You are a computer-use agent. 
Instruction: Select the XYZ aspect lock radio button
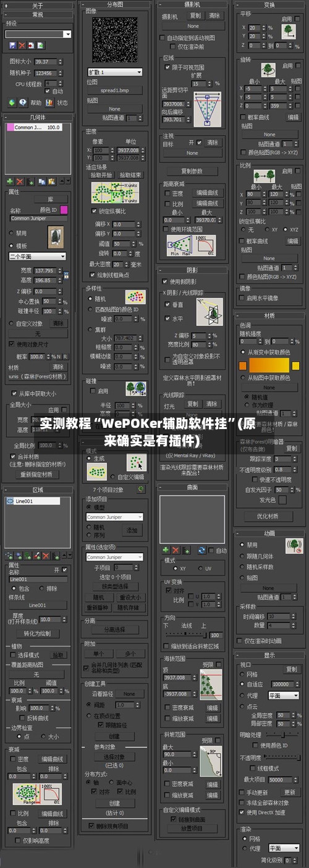pyautogui.click(x=286, y=229)
